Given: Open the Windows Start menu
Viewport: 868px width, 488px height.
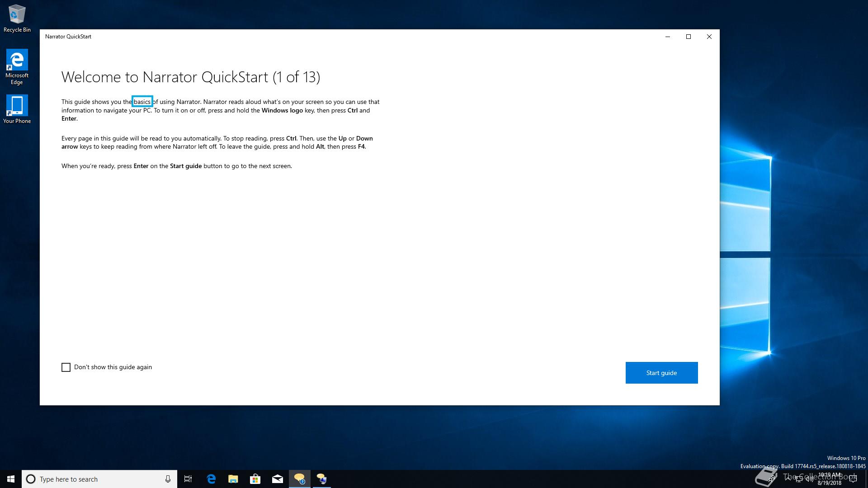Looking at the screenshot, I should 11,479.
